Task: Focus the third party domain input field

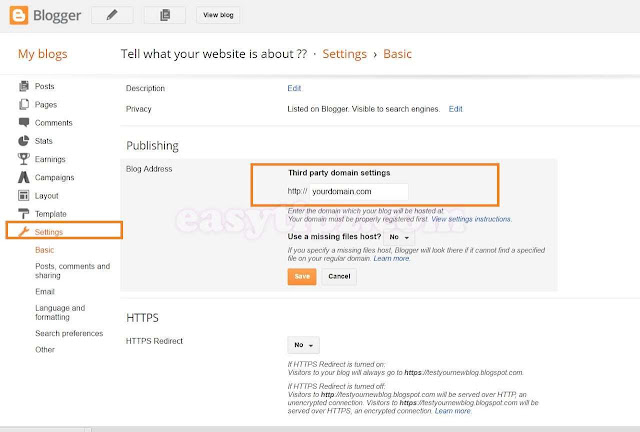Action: 359,192
